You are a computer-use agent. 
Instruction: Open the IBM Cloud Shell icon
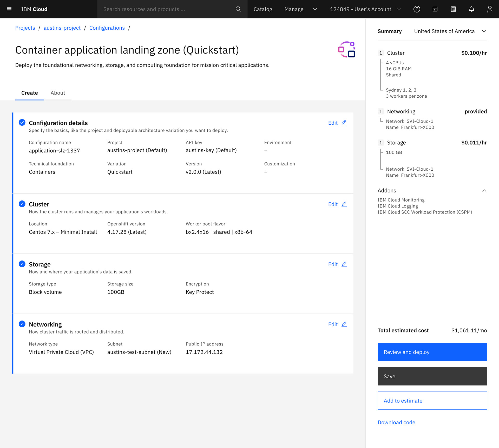pos(435,9)
